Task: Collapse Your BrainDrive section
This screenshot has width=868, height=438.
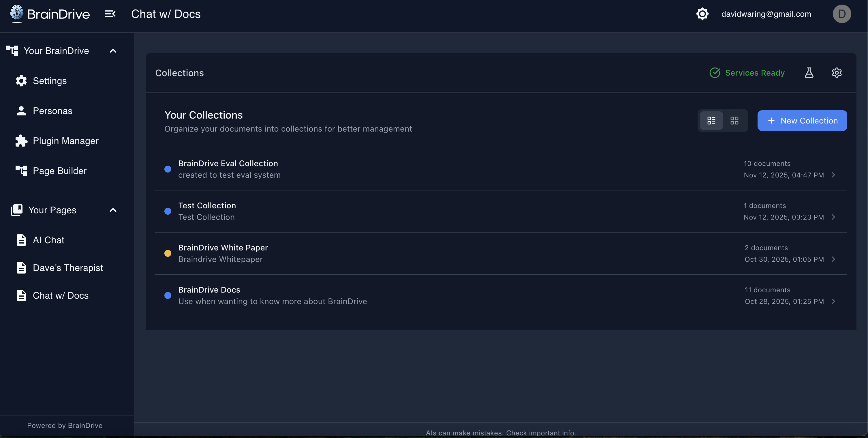Action: (x=113, y=51)
